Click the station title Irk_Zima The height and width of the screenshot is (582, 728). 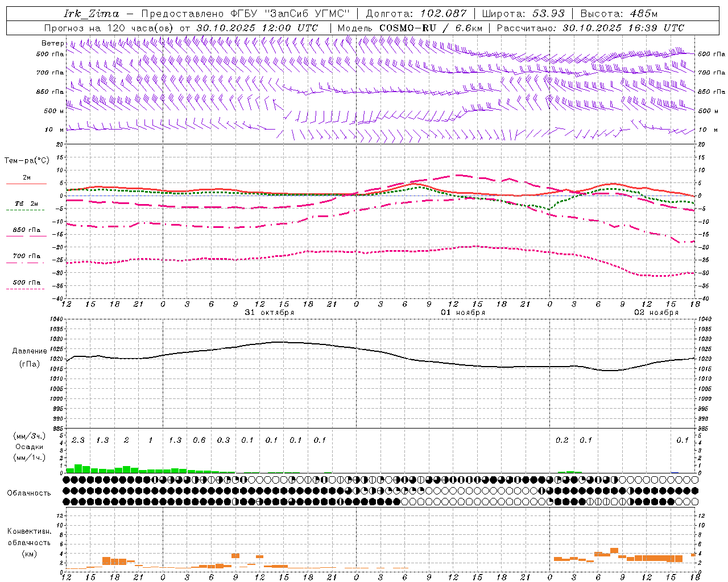(x=92, y=14)
